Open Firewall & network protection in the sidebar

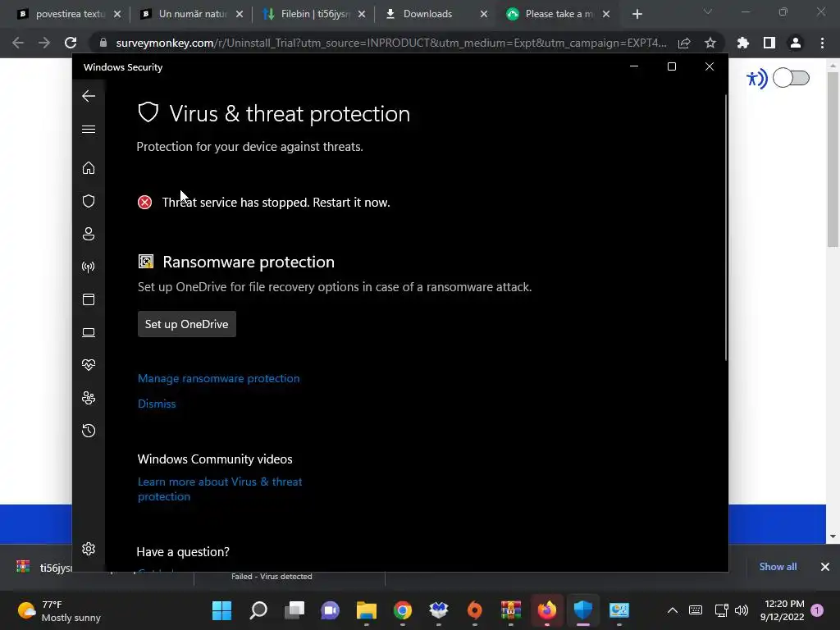click(89, 267)
